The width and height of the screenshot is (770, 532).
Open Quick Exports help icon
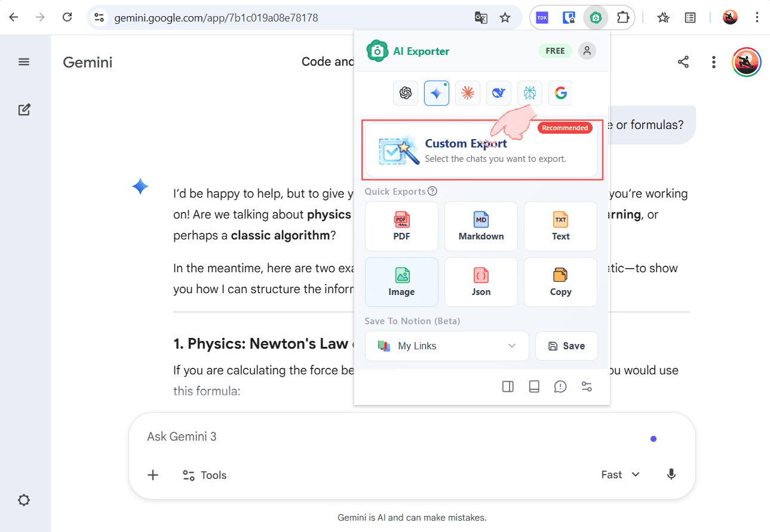click(432, 192)
